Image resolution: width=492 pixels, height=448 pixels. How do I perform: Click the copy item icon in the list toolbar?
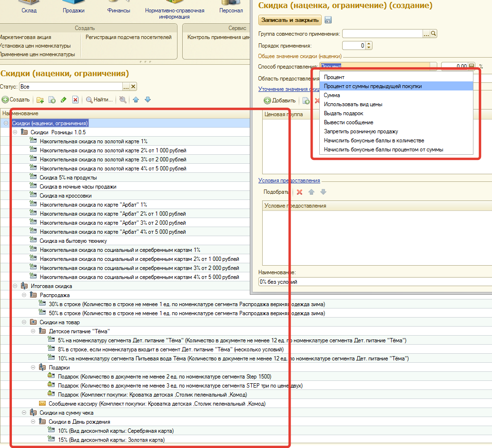pyautogui.click(x=52, y=100)
